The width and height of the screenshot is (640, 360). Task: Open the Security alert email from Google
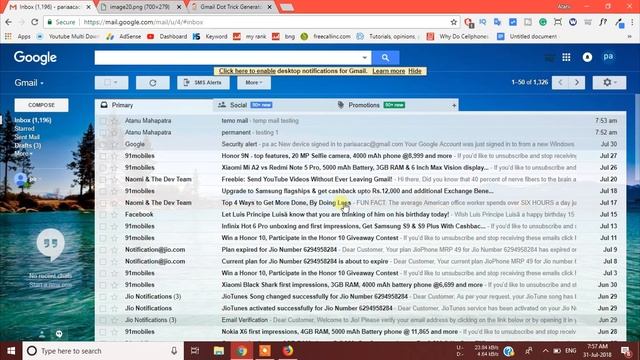pos(360,144)
